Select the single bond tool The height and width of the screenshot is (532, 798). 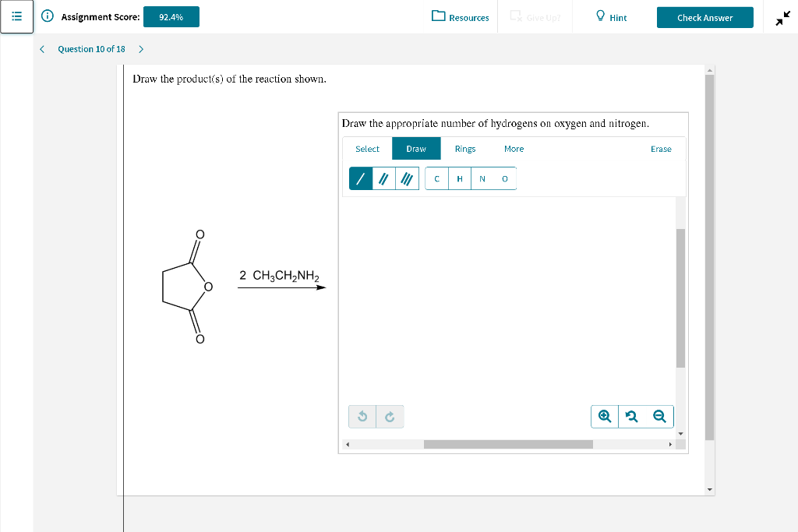(360, 178)
